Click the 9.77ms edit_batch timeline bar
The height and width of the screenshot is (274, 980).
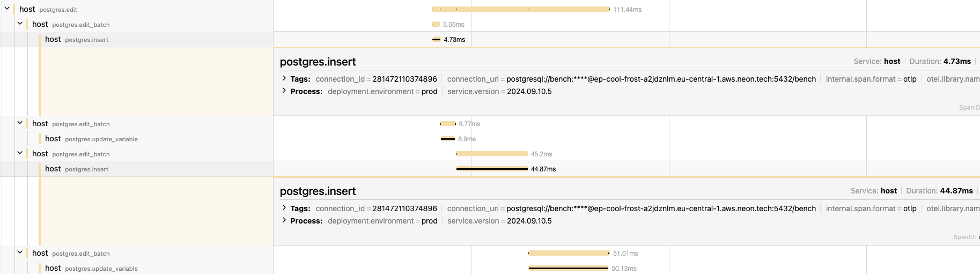(448, 124)
